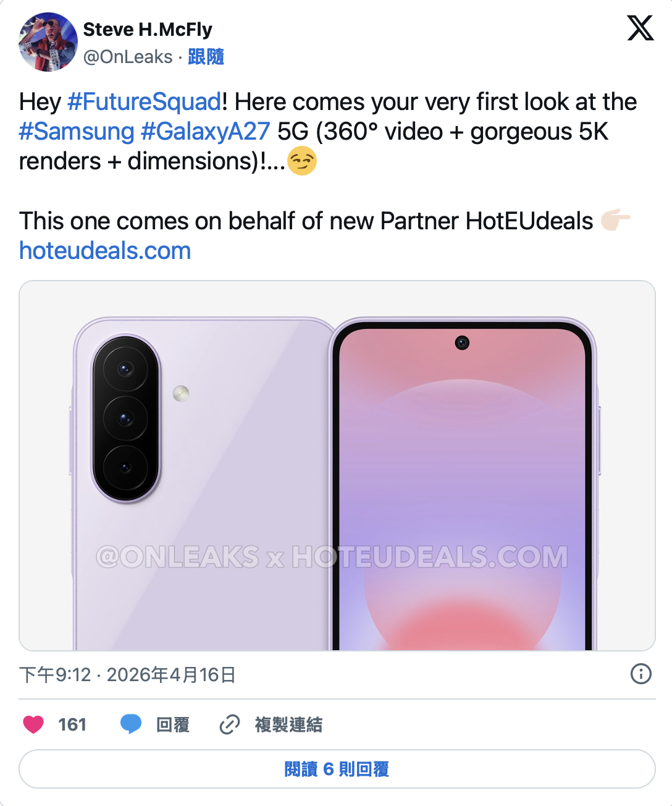Open the tweet timestamp 下午9:12 · 2026年4月16日
This screenshot has height=806, width=672.
[x=127, y=674]
